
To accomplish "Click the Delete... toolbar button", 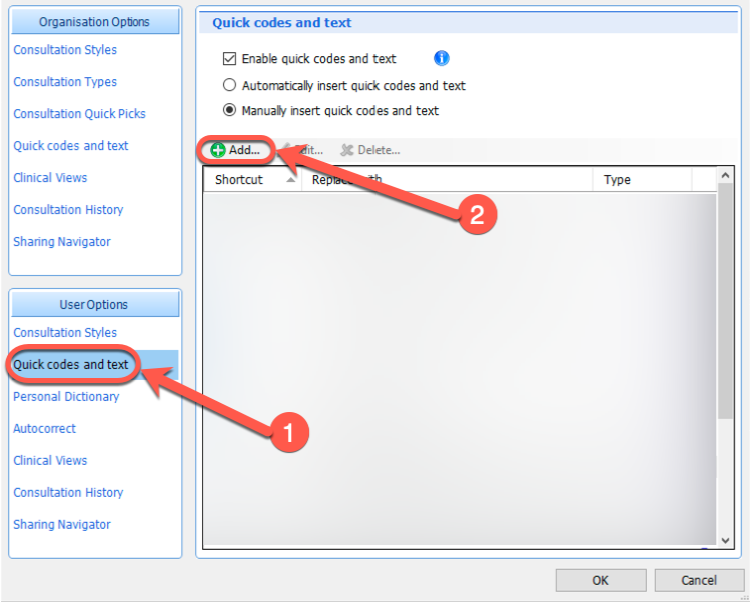I will click(x=370, y=150).
